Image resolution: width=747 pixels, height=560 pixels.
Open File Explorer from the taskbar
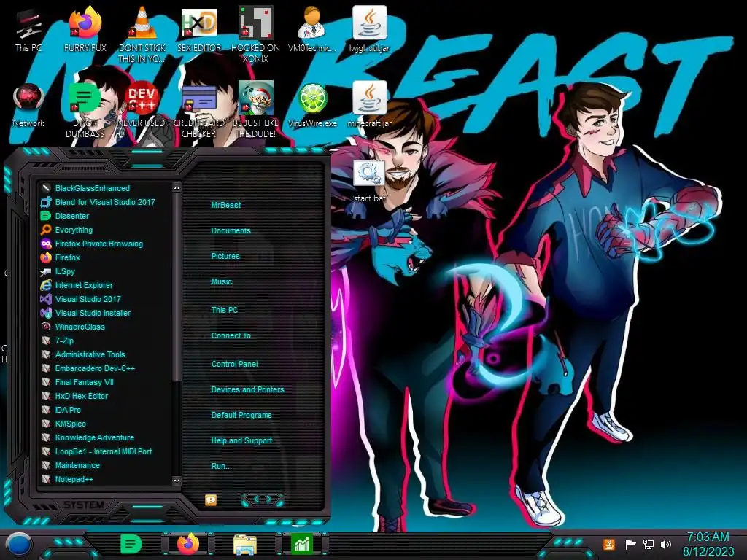[x=245, y=545]
